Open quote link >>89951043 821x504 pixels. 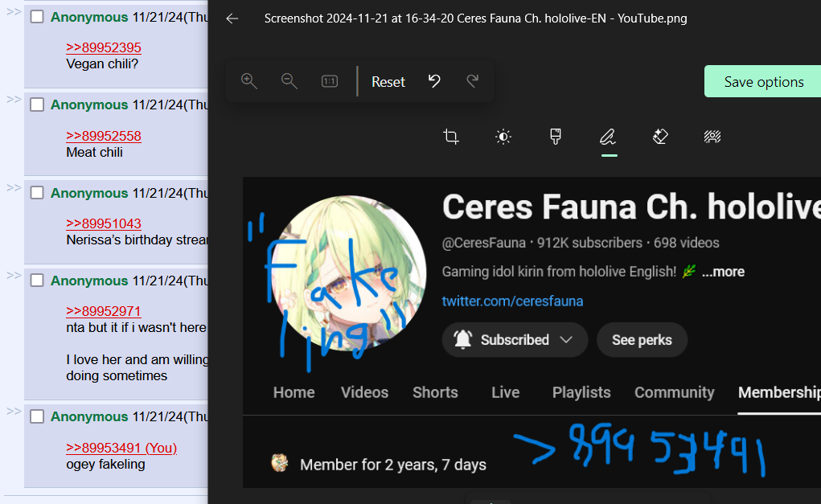[x=104, y=223]
